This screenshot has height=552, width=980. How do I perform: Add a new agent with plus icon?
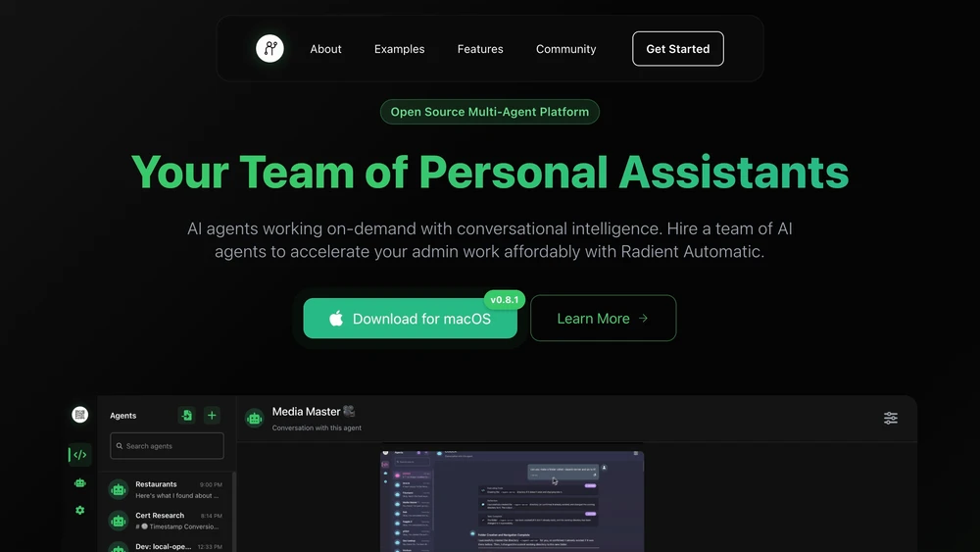coord(212,415)
